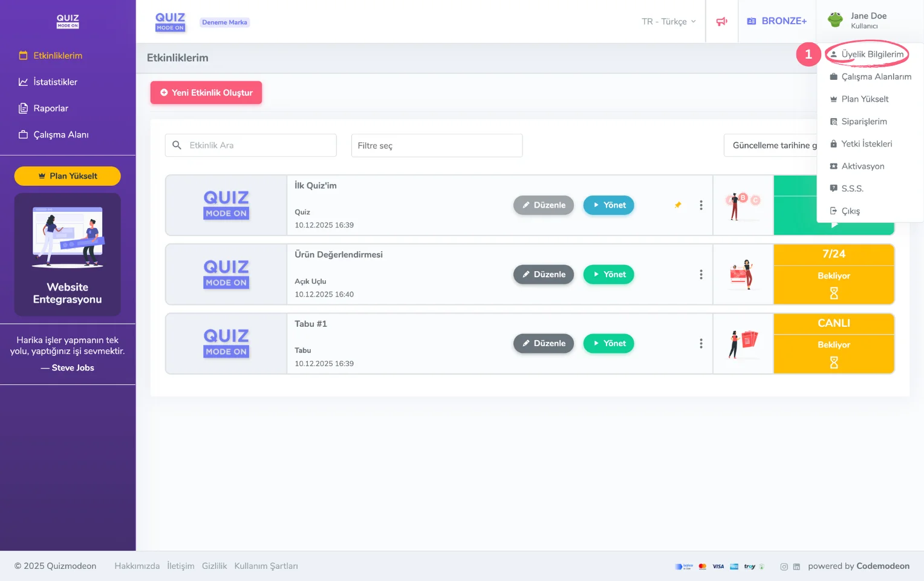924x581 pixels.
Task: Click the hourglass icon on Tabu #1 status
Action: (833, 363)
